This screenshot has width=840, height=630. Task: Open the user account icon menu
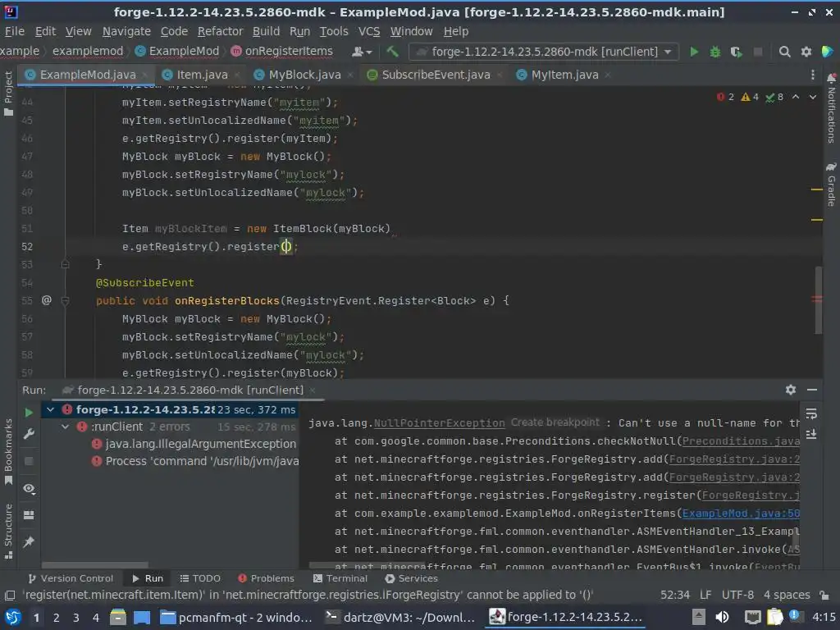point(362,52)
